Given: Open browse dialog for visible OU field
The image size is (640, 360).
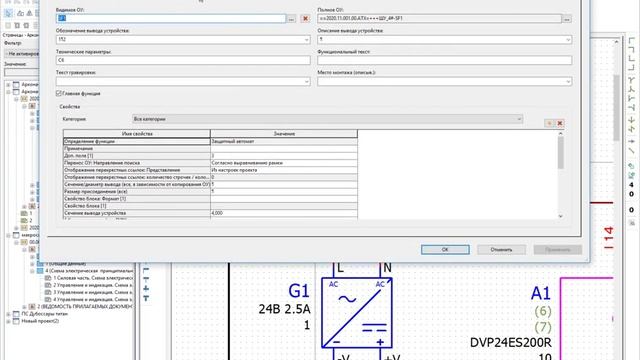Looking at the screenshot, I should pos(291,19).
